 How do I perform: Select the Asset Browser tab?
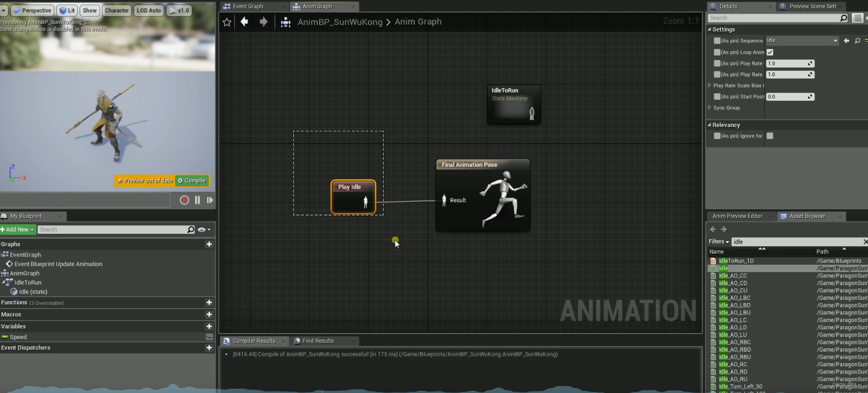(x=808, y=216)
